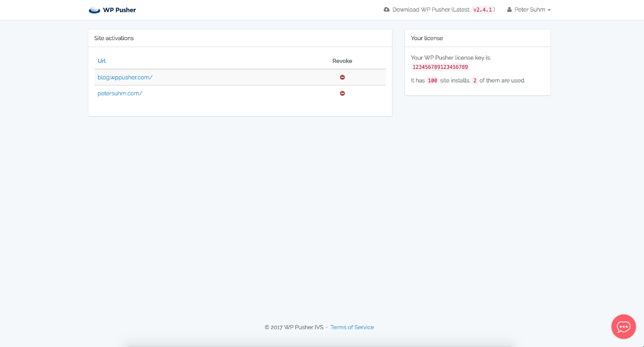Click the WP Pusher hat logo icon
This screenshot has height=347, width=644.
[x=94, y=10]
